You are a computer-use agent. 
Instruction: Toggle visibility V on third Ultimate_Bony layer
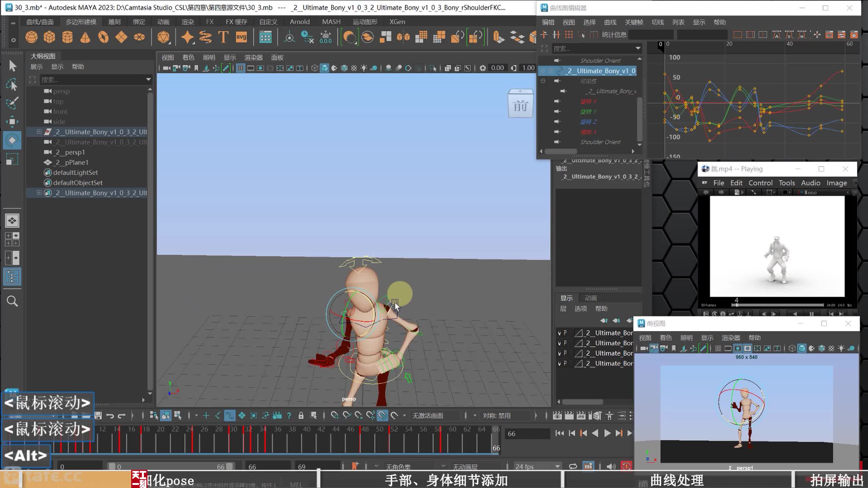[559, 353]
